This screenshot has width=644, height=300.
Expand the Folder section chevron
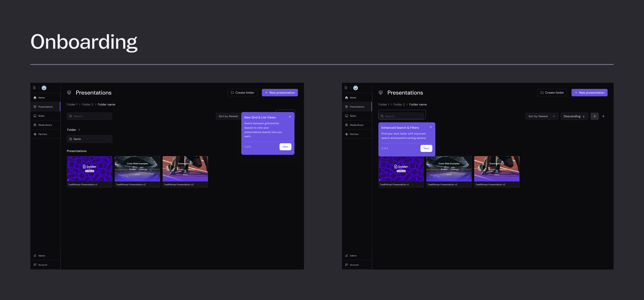(79, 130)
